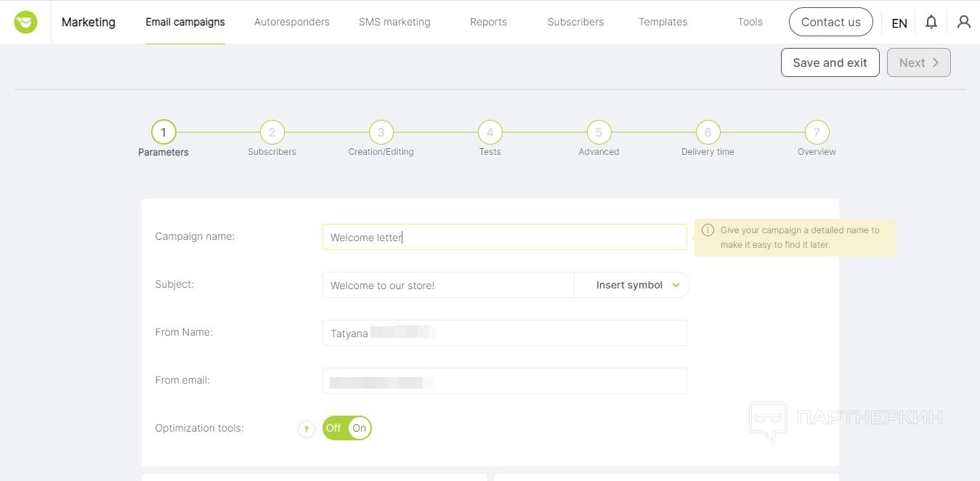Jump to step 3 Creation/Editing circle
Viewport: 980px width, 481px height.
click(x=381, y=132)
